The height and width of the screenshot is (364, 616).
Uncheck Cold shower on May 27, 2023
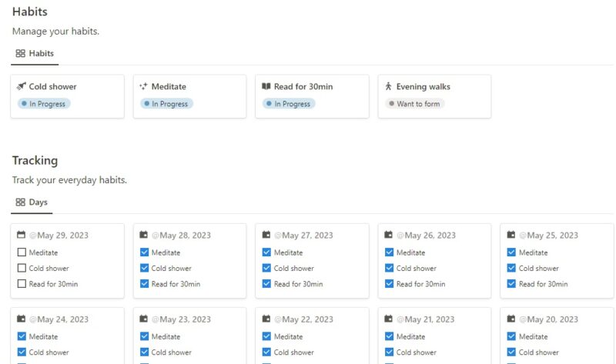266,268
